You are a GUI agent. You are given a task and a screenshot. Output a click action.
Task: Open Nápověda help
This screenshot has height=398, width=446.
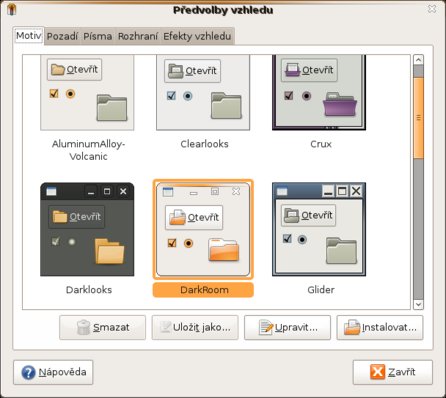pyautogui.click(x=53, y=372)
